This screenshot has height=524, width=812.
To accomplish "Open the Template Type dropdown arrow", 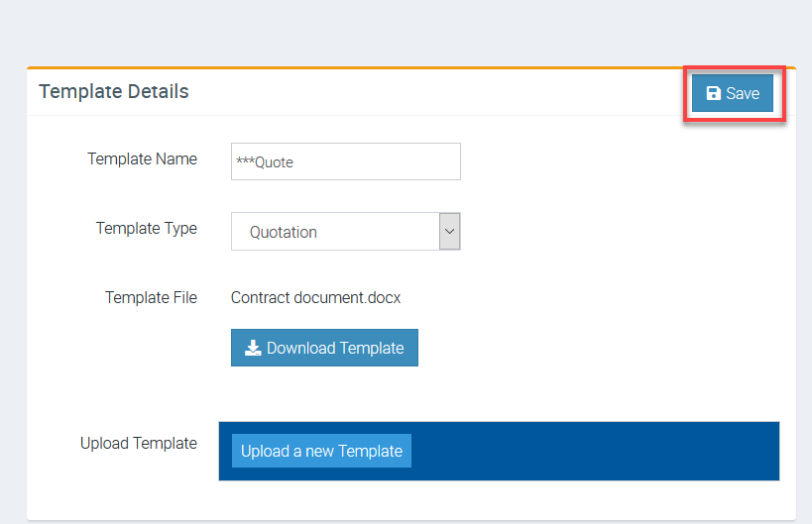I will pyautogui.click(x=450, y=231).
